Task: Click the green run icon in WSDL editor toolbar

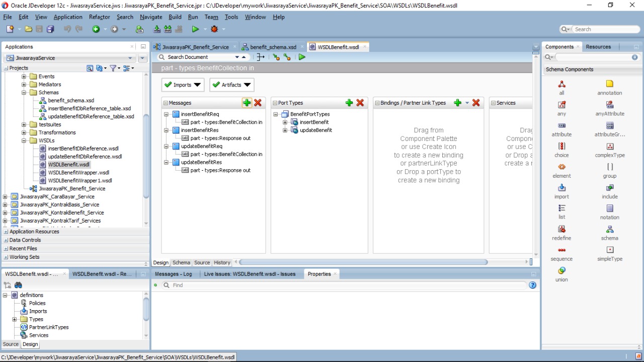Action: [302, 57]
